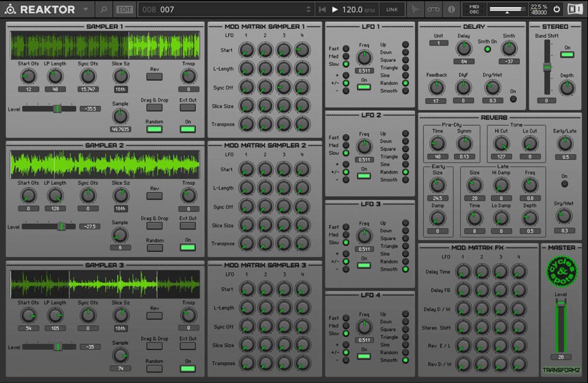588x383 pixels.
Task: Click the NI logo in the top right
Action: 574,9
